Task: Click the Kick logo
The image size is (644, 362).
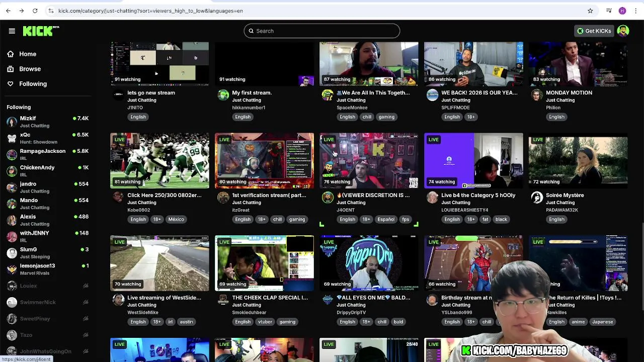Action: (x=41, y=31)
